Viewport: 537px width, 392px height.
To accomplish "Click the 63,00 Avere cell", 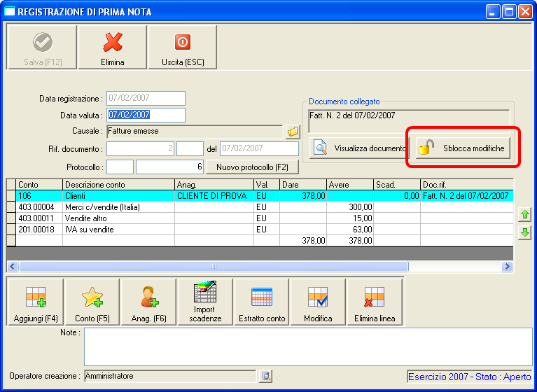I will pos(350,230).
